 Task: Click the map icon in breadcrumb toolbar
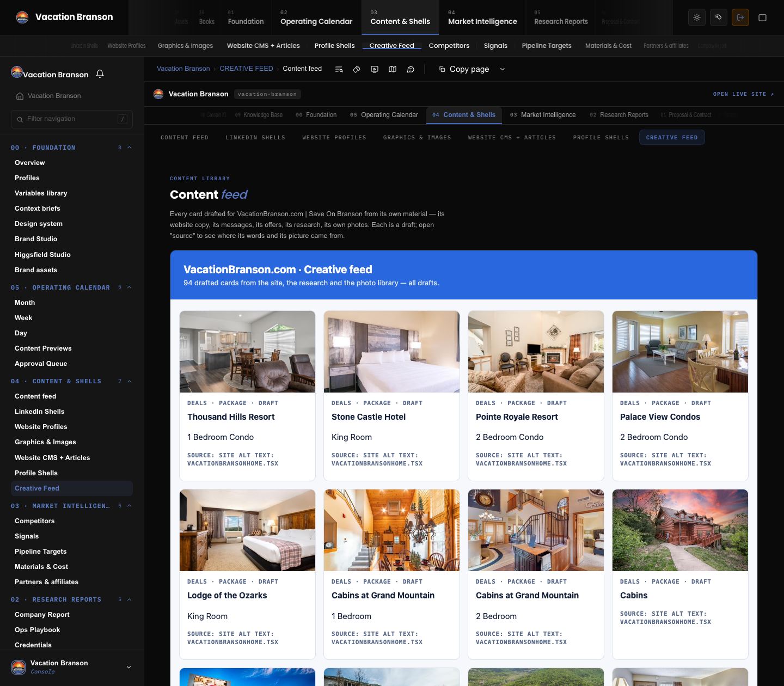point(393,69)
